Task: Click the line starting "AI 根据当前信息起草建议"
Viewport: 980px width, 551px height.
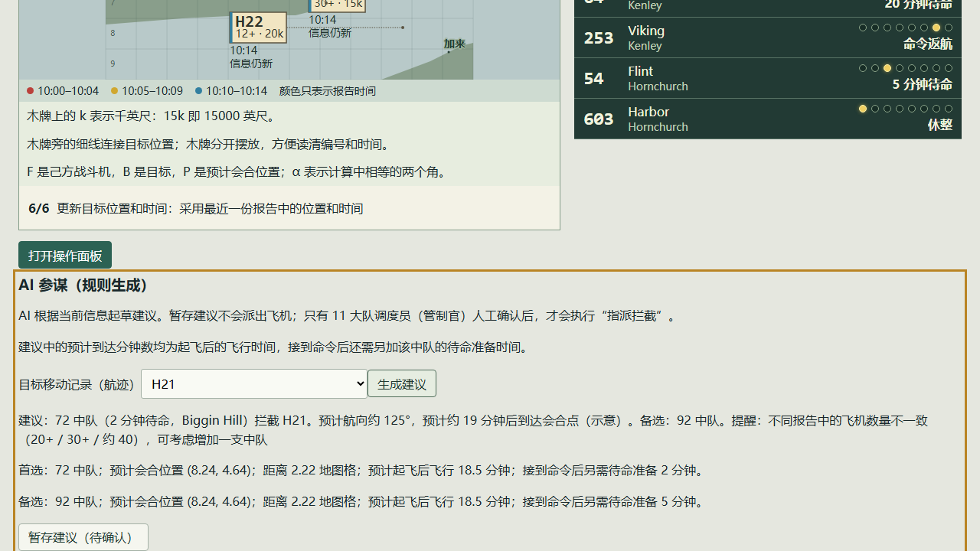Action: pos(349,316)
